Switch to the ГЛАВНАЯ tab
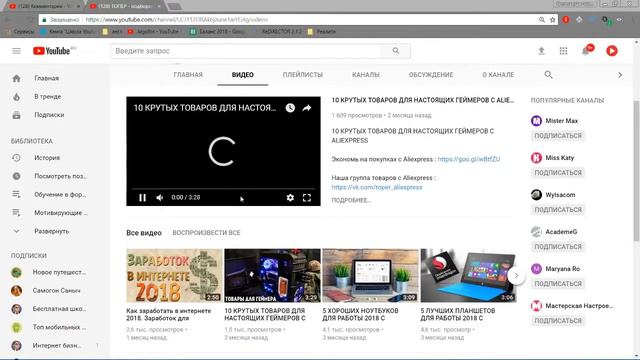The height and width of the screenshot is (360, 640). click(x=188, y=75)
